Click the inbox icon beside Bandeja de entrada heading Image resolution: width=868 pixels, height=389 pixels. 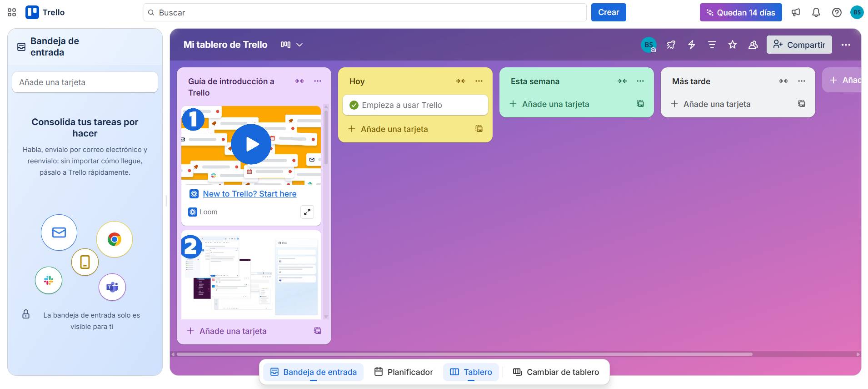pyautogui.click(x=21, y=47)
